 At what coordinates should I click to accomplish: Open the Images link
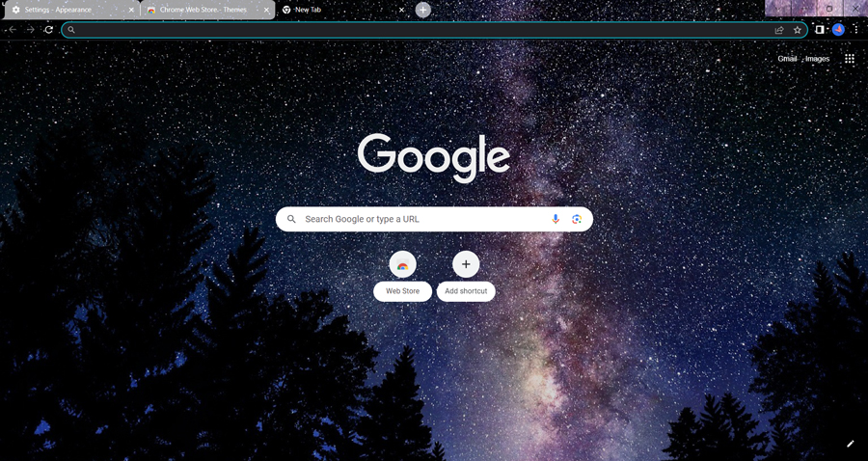click(x=818, y=59)
